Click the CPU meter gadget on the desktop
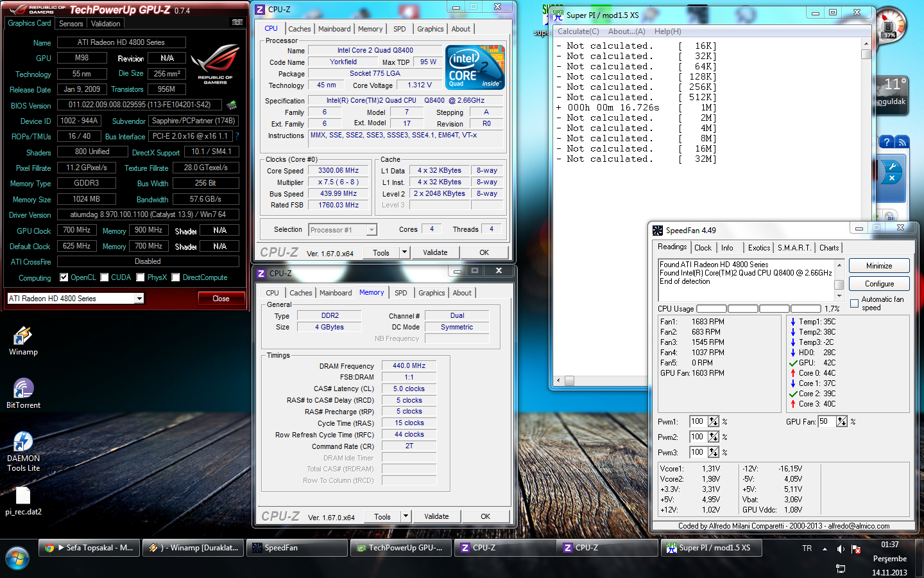The image size is (924, 578). click(x=889, y=27)
